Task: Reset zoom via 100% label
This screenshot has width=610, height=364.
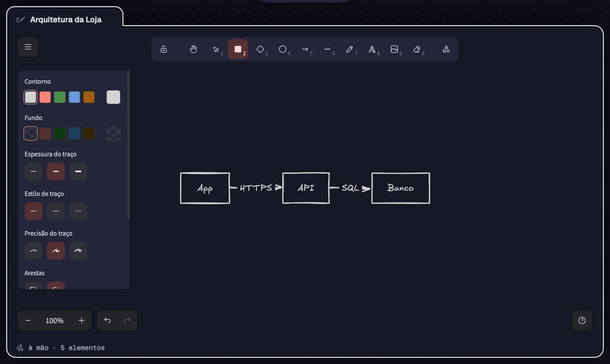Action: [x=55, y=321]
